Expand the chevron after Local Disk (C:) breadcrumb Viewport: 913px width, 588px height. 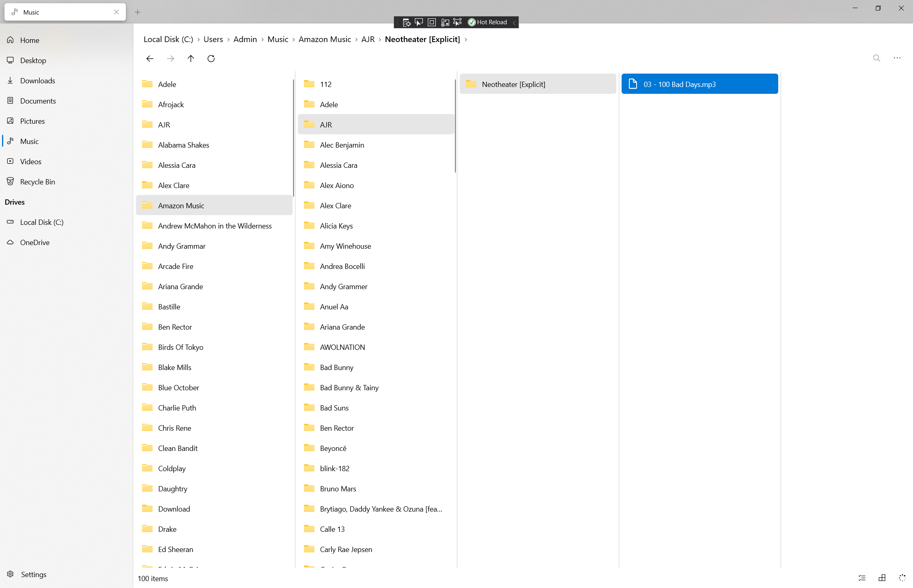[x=198, y=40]
